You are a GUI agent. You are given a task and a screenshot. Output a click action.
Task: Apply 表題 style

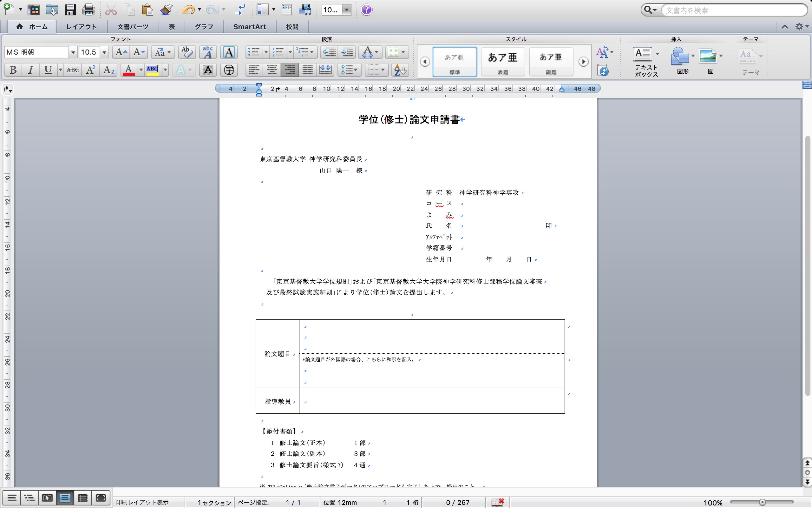pos(503,62)
